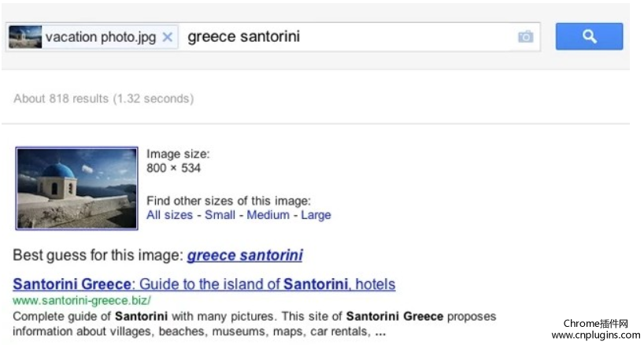Open Santorini Greece: Guide to the island result
This screenshot has width=644, height=345.
pyautogui.click(x=204, y=284)
